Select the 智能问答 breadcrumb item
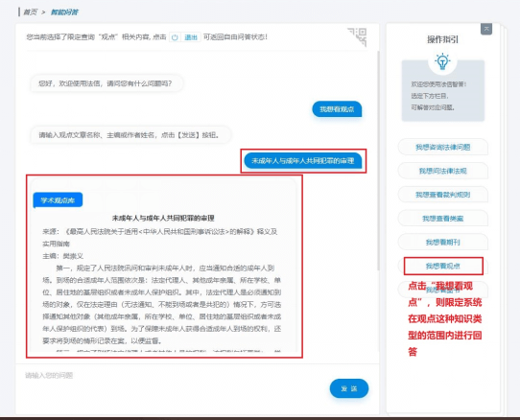Image resolution: width=520 pixels, height=420 pixels. (x=64, y=12)
